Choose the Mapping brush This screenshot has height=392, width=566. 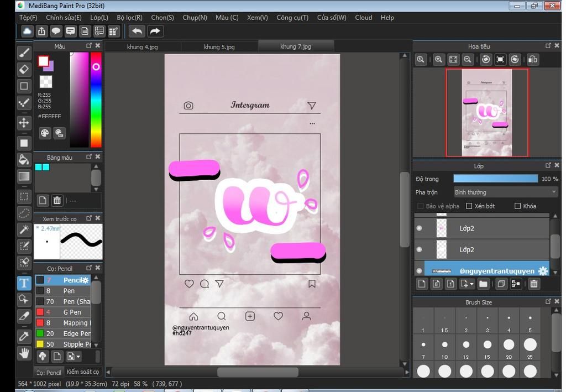[63, 323]
